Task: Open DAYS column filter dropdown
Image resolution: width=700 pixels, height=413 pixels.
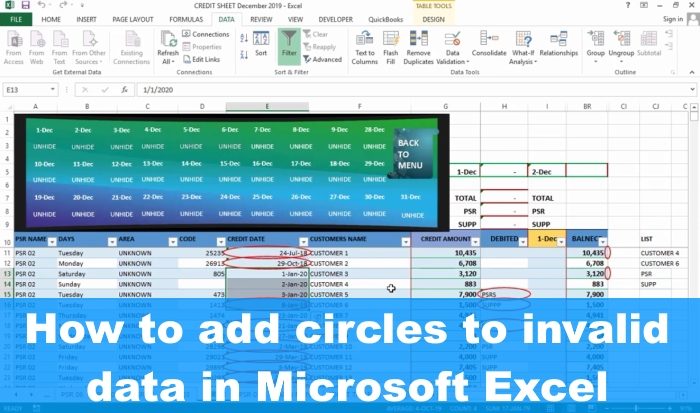Action: point(112,242)
